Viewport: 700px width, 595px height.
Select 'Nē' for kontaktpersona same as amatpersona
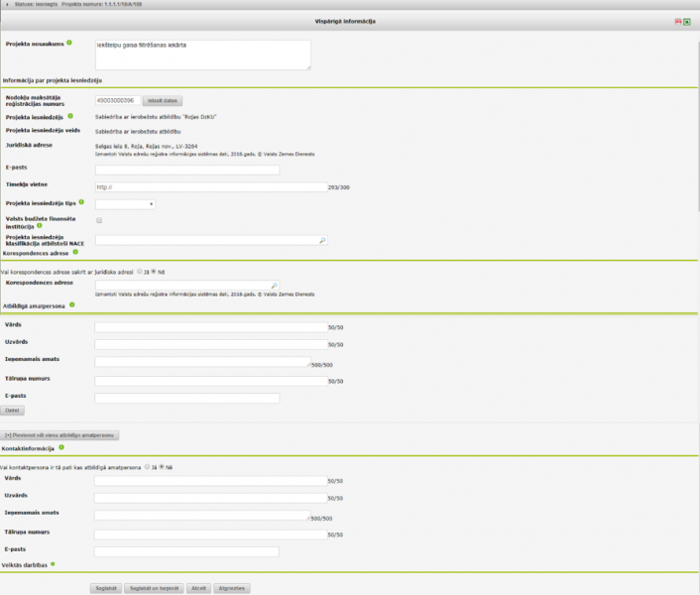coord(162,466)
